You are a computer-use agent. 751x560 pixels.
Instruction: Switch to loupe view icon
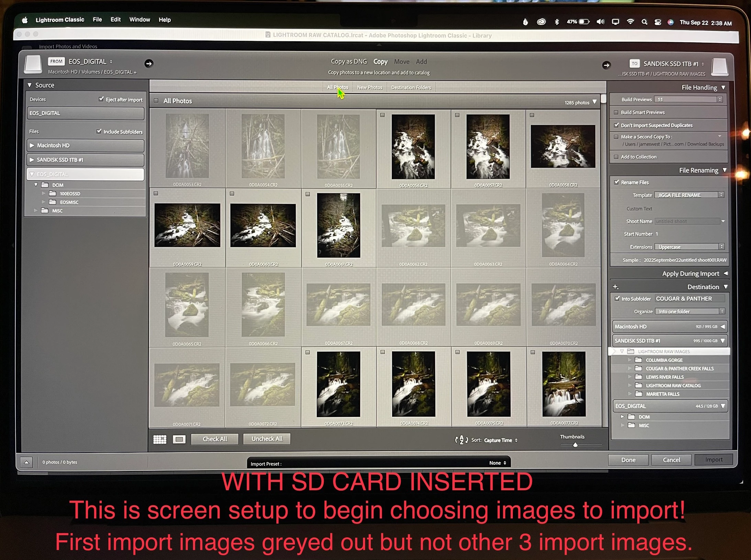coord(179,439)
